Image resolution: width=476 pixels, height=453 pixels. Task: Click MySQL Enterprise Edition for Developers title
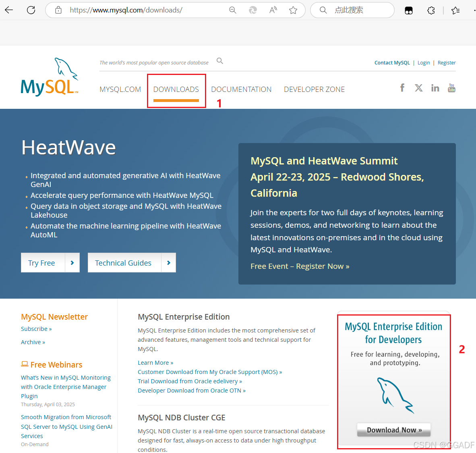pyautogui.click(x=393, y=333)
